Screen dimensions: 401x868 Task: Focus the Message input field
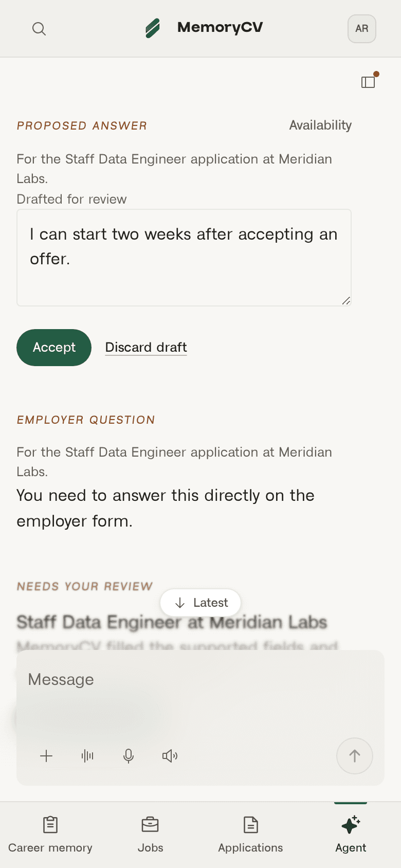[200, 680]
